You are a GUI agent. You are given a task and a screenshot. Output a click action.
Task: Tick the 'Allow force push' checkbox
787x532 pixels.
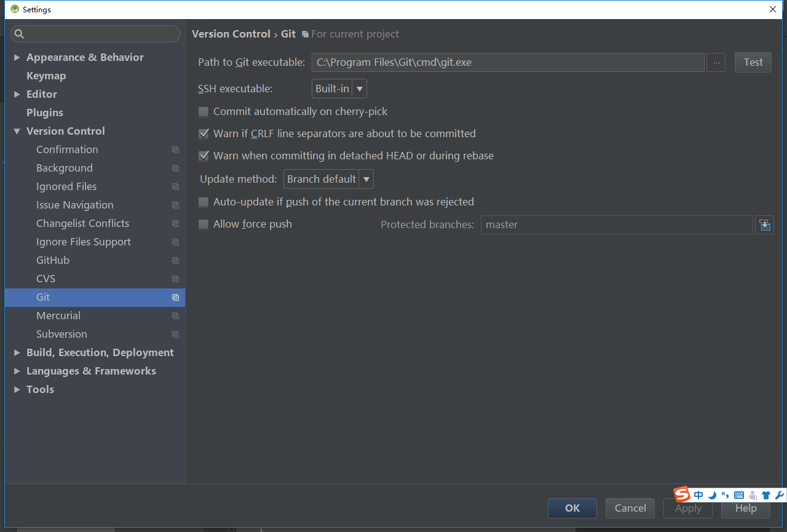(x=204, y=224)
